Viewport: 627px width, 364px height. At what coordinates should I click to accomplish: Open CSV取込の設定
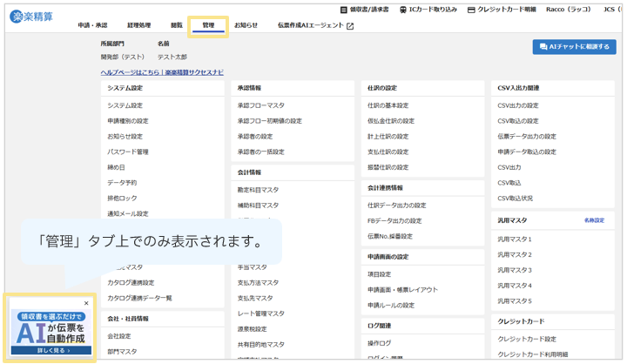point(518,121)
